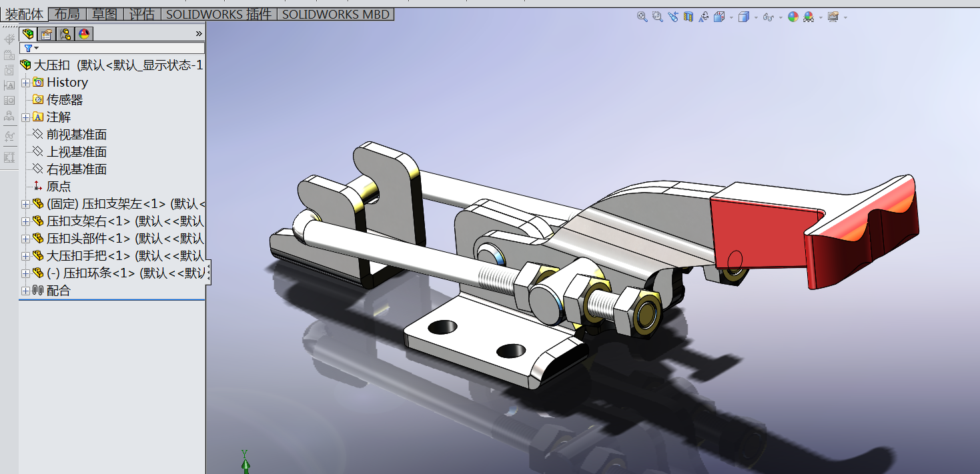Return to the Previous View
Viewport: 980px width, 474px height.
672,17
